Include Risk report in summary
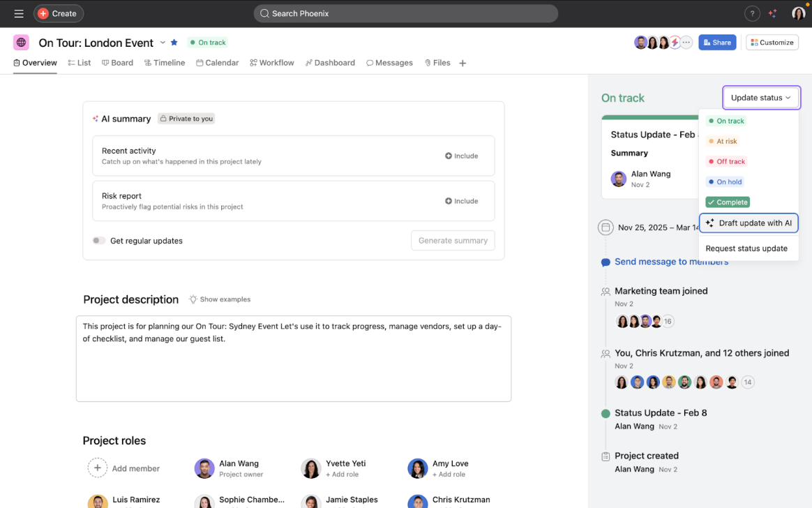The width and height of the screenshot is (812, 508). click(462, 201)
